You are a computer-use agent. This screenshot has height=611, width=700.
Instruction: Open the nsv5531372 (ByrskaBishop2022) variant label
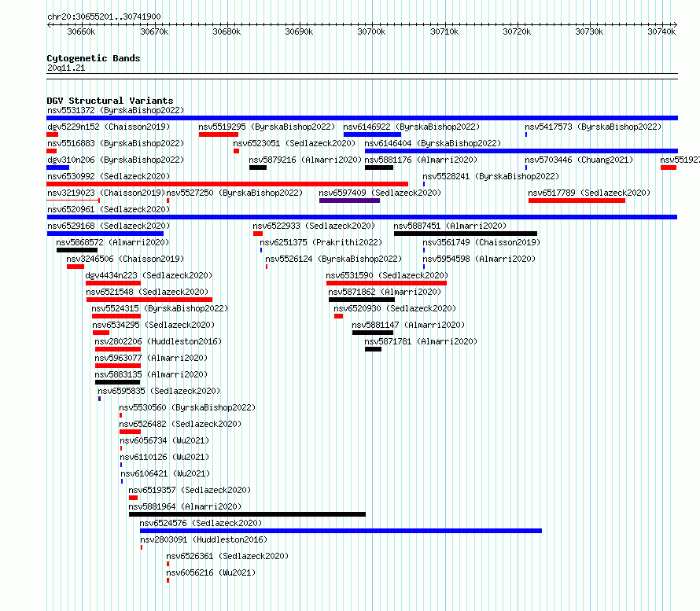tap(115, 110)
